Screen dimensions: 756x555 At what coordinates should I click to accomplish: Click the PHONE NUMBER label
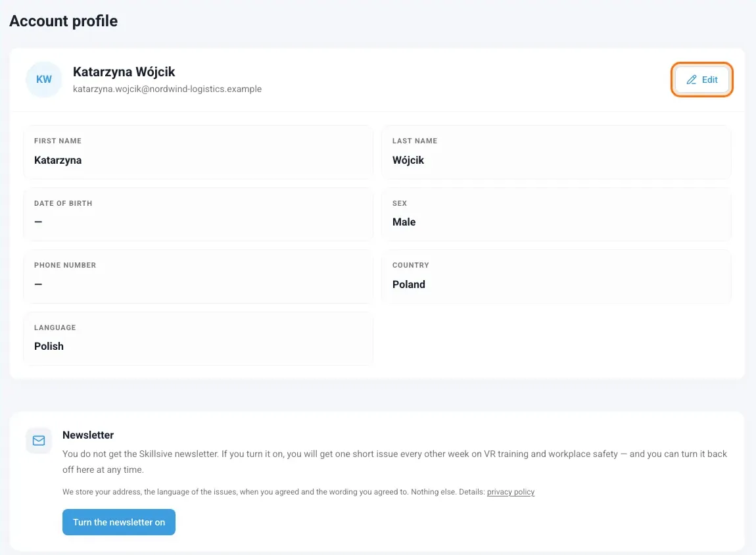click(65, 265)
